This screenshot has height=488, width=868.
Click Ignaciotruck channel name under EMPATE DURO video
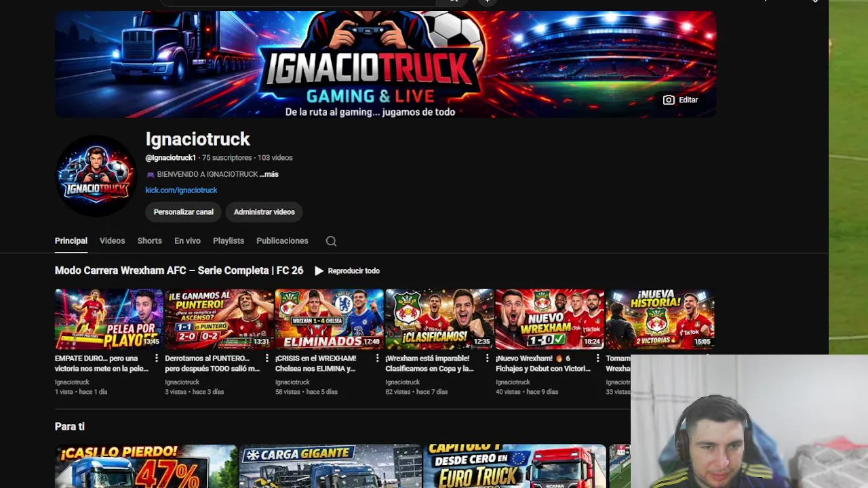tap(72, 382)
